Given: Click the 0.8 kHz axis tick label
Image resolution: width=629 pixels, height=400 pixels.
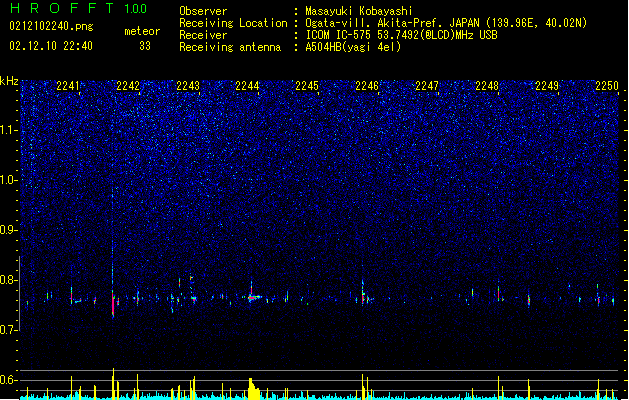Looking at the screenshot, I should [8, 280].
